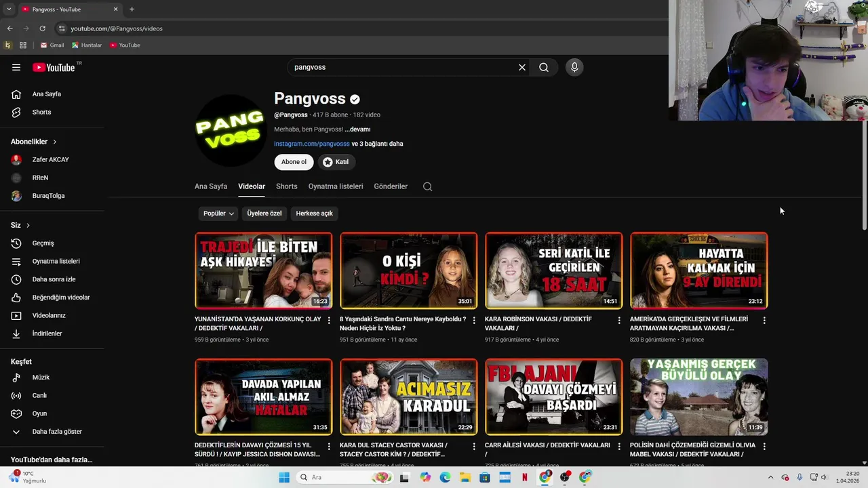Open the Popüler sort dropdown
This screenshot has width=868, height=488.
[x=218, y=213]
